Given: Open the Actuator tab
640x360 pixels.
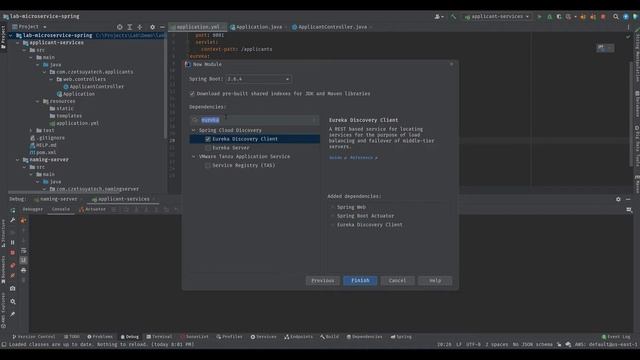Looking at the screenshot, I should point(92,209).
